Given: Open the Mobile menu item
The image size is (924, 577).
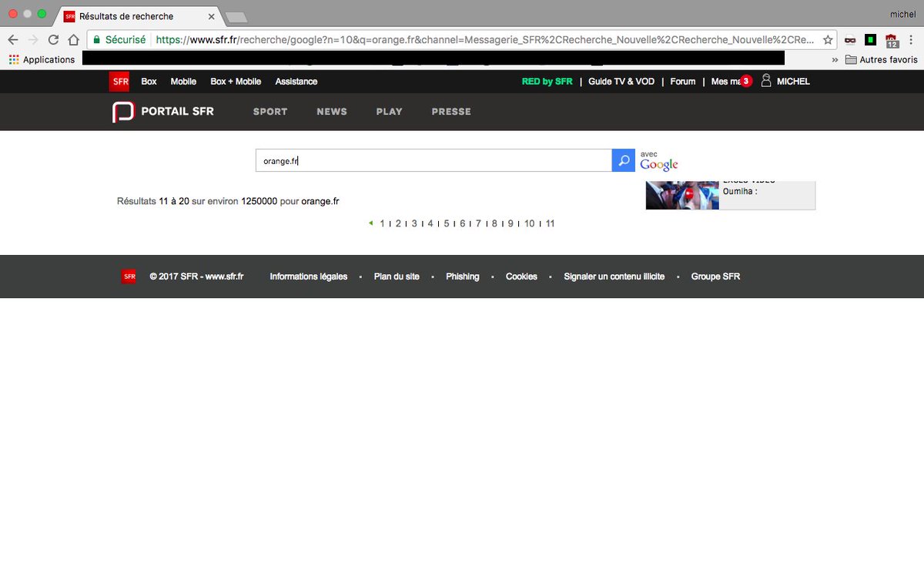Looking at the screenshot, I should (183, 81).
